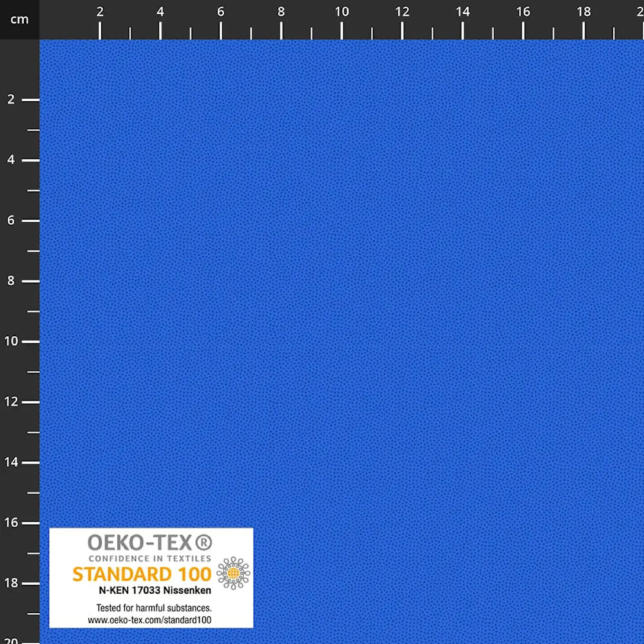Select the white certification label panel

click(151, 578)
